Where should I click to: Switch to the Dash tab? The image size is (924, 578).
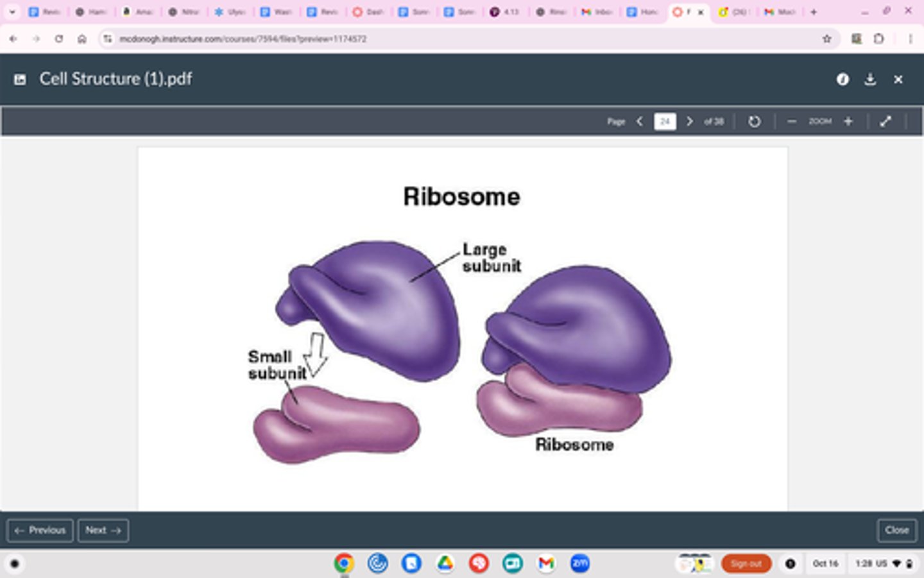(368, 12)
